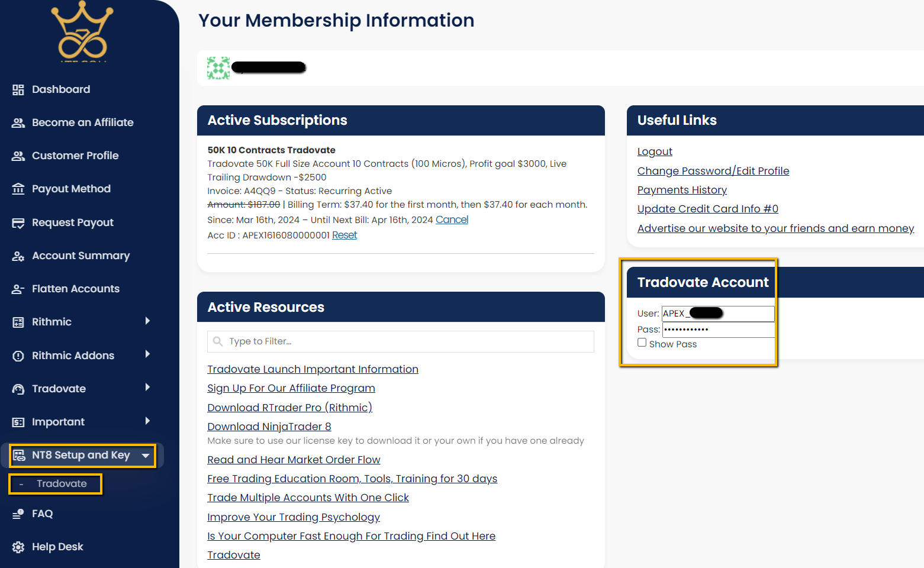Open the Help Desk page
Viewport: 924px width, 568px height.
57,547
